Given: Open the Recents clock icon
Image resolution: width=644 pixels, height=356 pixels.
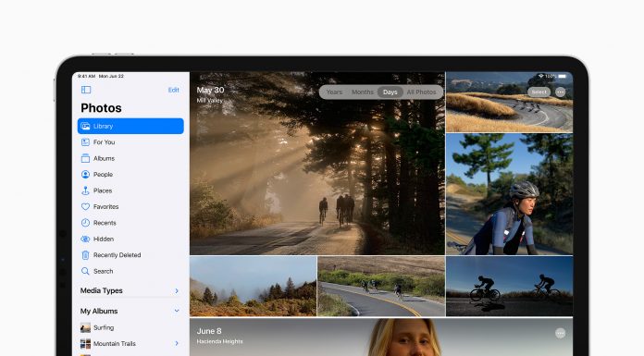Looking at the screenshot, I should (x=85, y=223).
